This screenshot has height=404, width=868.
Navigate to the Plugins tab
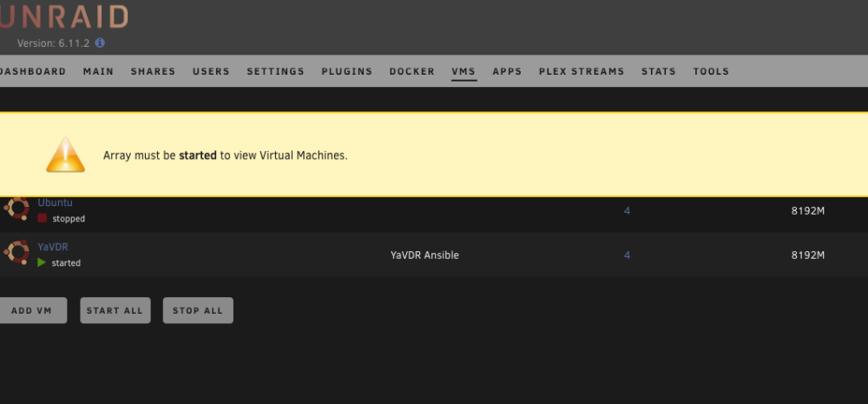click(347, 71)
